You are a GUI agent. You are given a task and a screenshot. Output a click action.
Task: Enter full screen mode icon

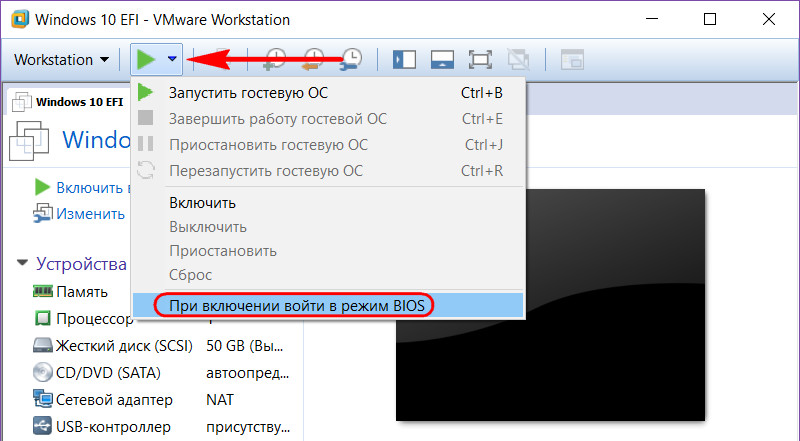(x=480, y=60)
